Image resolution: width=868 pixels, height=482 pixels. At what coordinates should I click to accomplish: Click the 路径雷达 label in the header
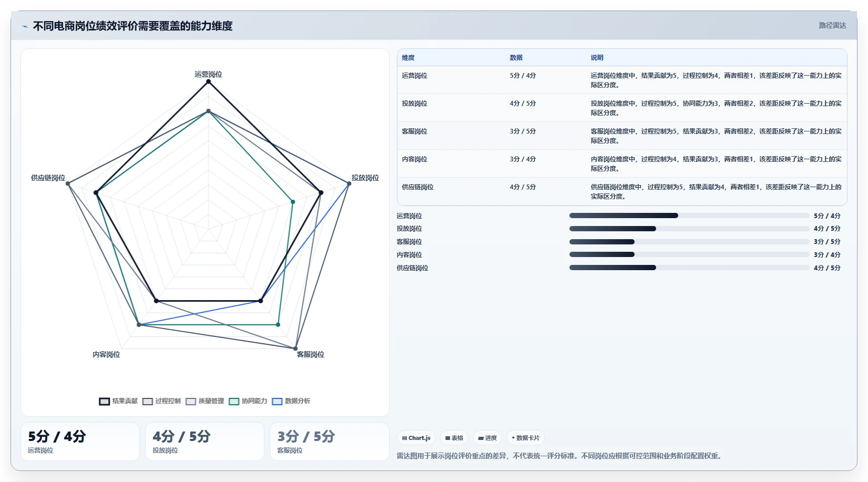[833, 25]
